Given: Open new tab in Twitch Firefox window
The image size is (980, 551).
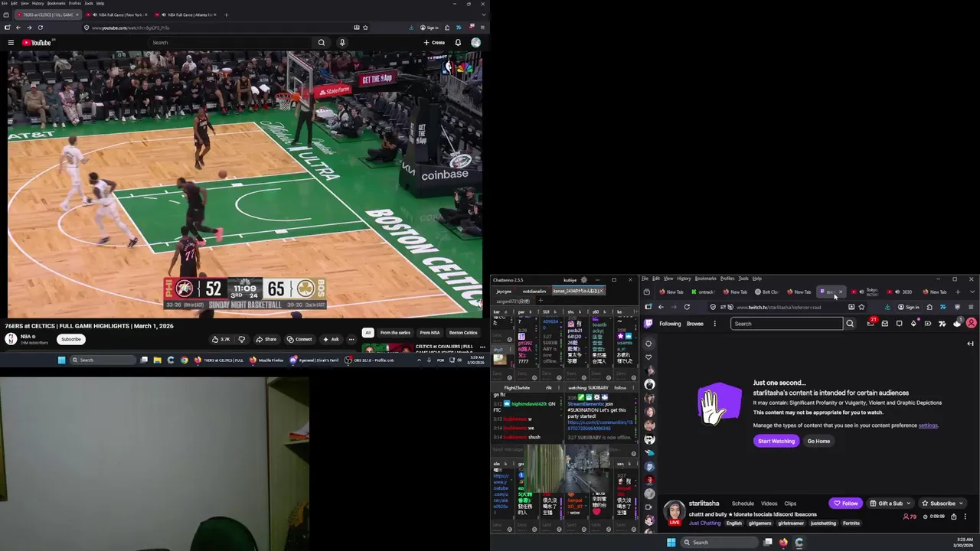Looking at the screenshot, I should pyautogui.click(x=957, y=292).
